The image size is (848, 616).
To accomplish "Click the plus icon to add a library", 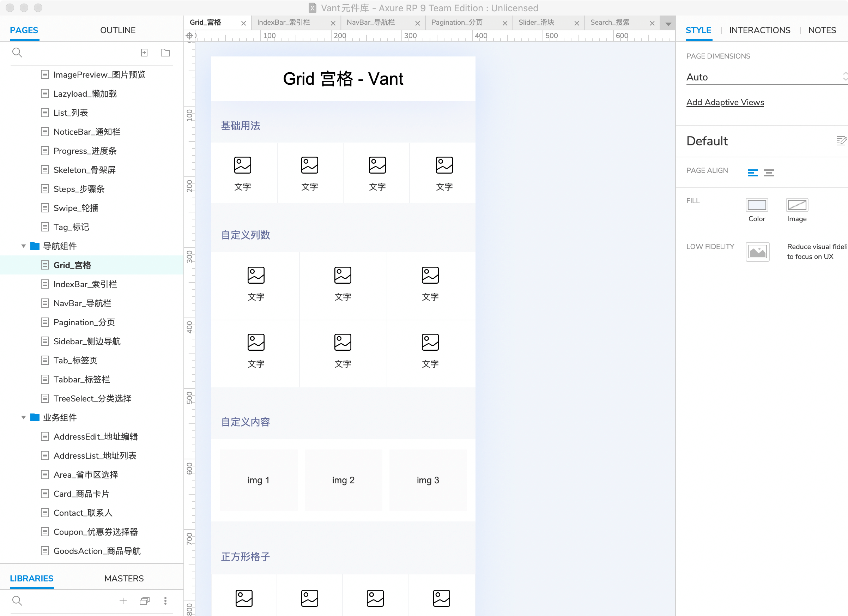I will pos(123,601).
